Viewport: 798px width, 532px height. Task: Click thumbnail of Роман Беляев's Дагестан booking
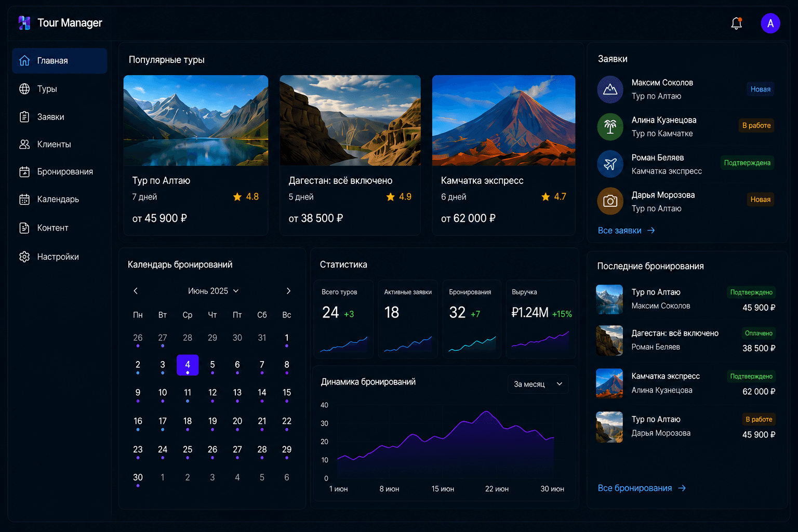click(x=609, y=340)
